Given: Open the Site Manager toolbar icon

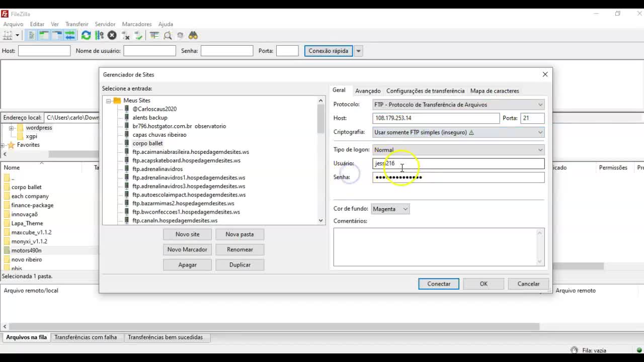Looking at the screenshot, I should pos(8,35).
